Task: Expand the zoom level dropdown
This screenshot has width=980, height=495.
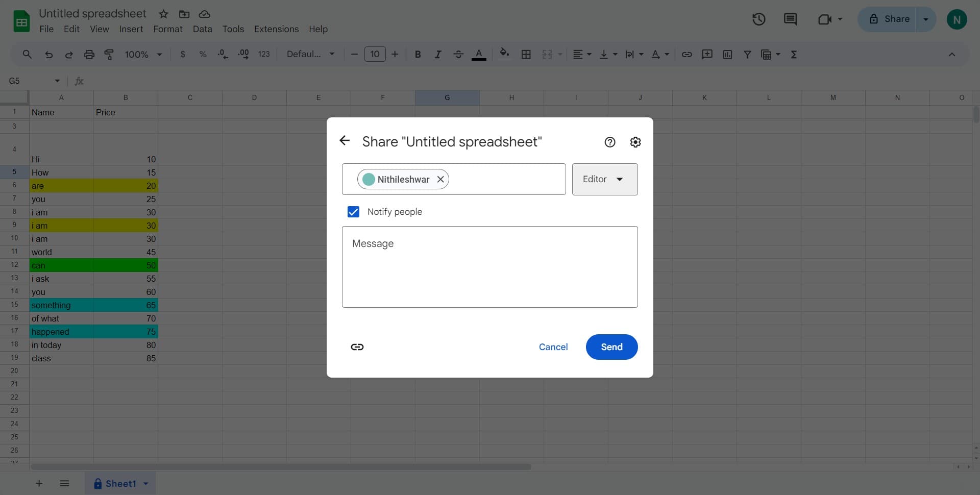Action: [159, 54]
